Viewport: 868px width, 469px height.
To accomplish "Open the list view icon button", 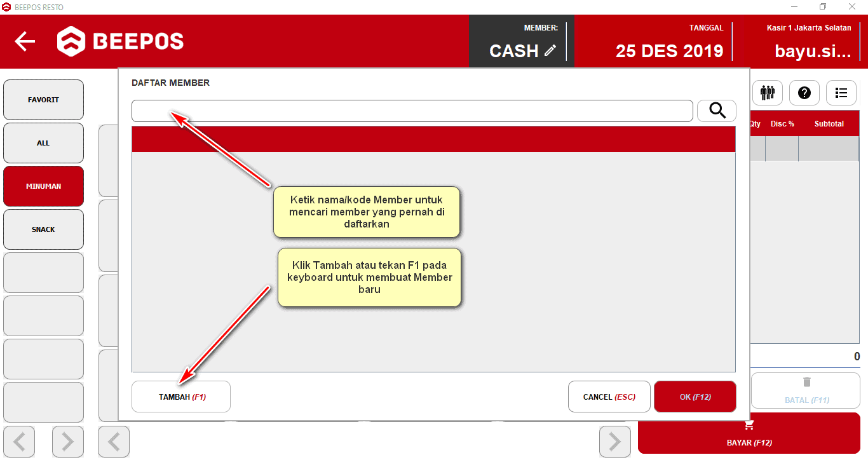I will 841,93.
